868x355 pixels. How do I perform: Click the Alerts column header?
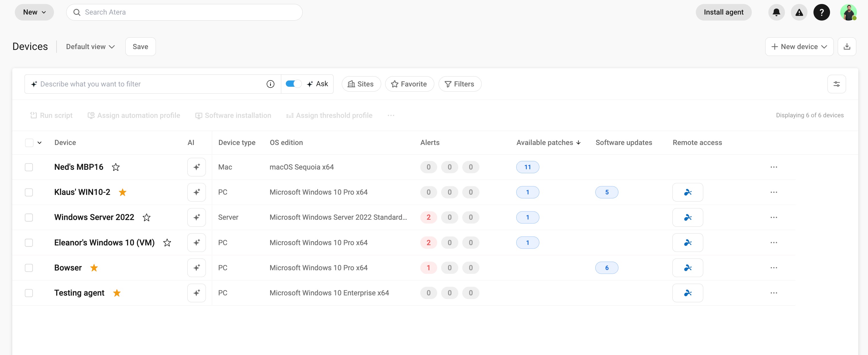pyautogui.click(x=430, y=143)
